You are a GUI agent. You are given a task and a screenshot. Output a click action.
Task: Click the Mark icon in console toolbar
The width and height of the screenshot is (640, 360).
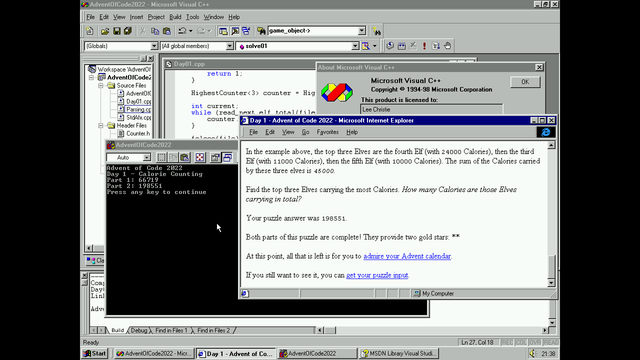point(162,158)
